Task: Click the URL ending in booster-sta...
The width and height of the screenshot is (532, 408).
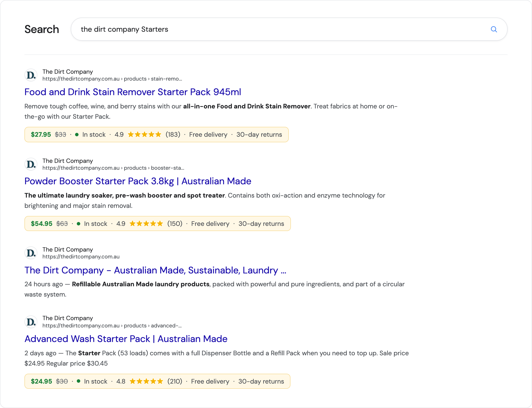Action: [x=113, y=168]
